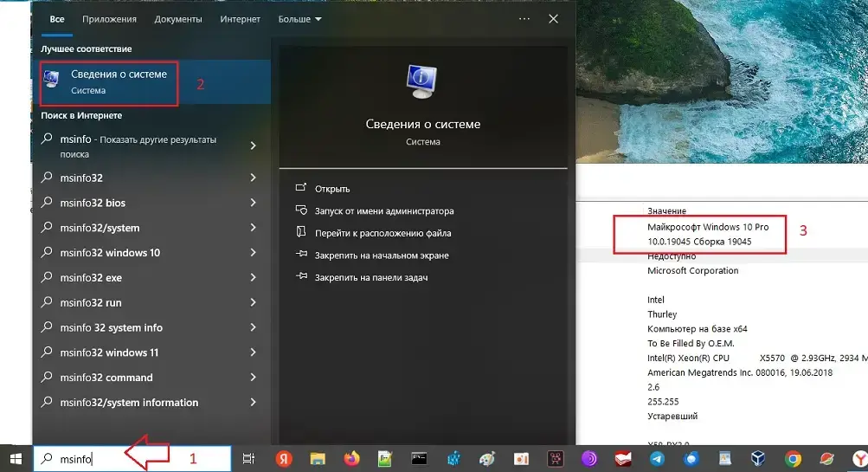Screen dimensions: 868x472
Task: Select the msinfo32 bios suggestion text
Action: 93,203
